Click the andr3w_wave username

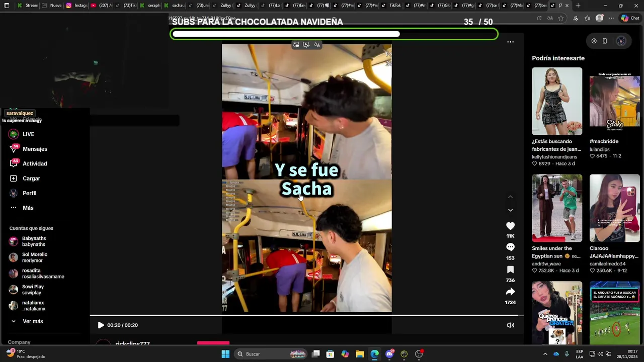(546, 263)
